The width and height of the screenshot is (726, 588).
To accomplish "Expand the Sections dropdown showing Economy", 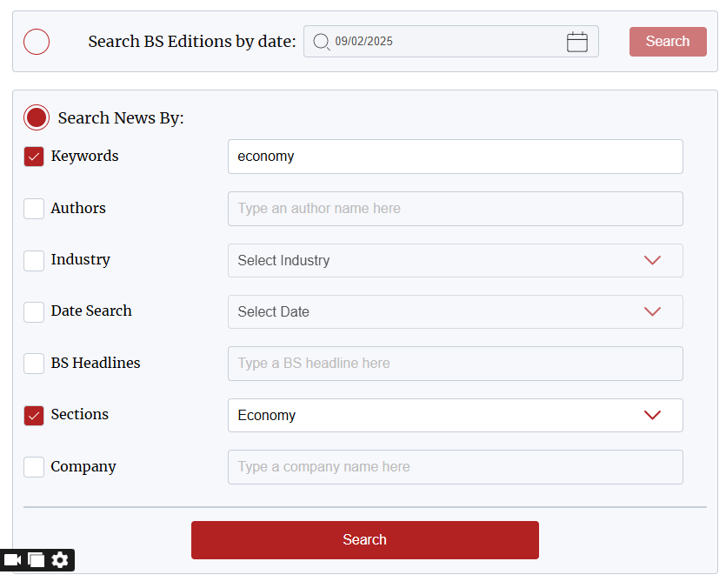I will [x=455, y=415].
